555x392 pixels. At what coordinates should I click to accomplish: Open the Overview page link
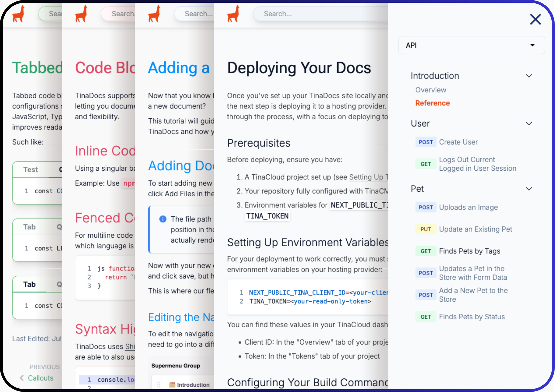tap(431, 90)
